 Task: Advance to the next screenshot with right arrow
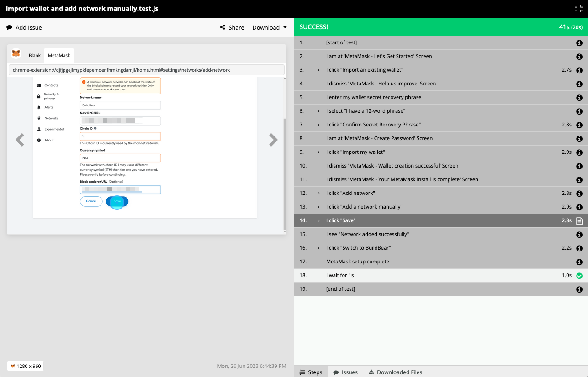[x=273, y=140]
